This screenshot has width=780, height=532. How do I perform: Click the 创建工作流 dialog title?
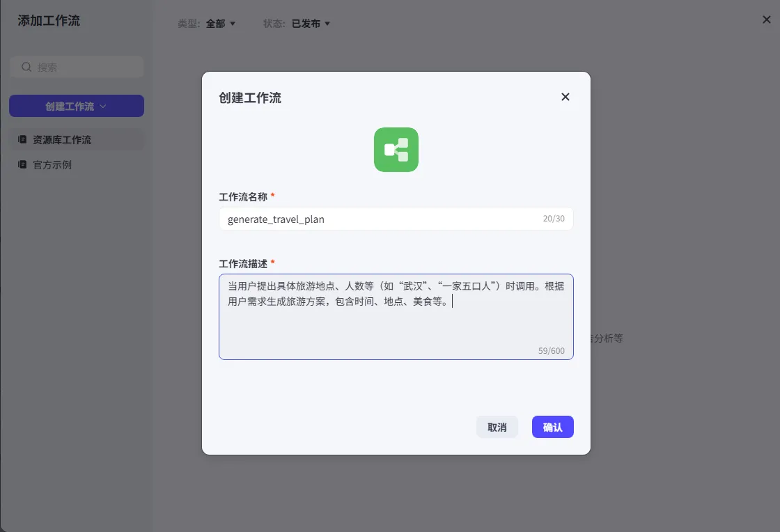[x=250, y=97]
